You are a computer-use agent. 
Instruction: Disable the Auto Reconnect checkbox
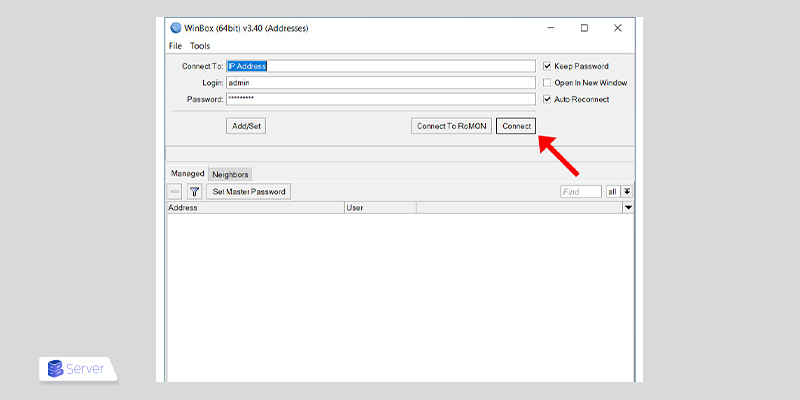(x=547, y=99)
